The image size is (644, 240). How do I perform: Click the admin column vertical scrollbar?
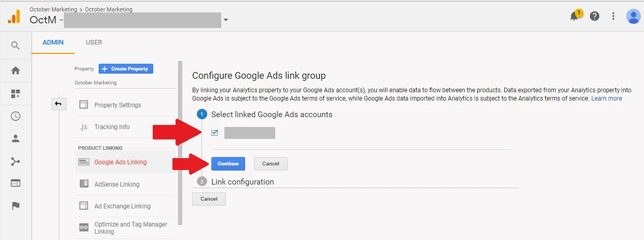[180, 143]
